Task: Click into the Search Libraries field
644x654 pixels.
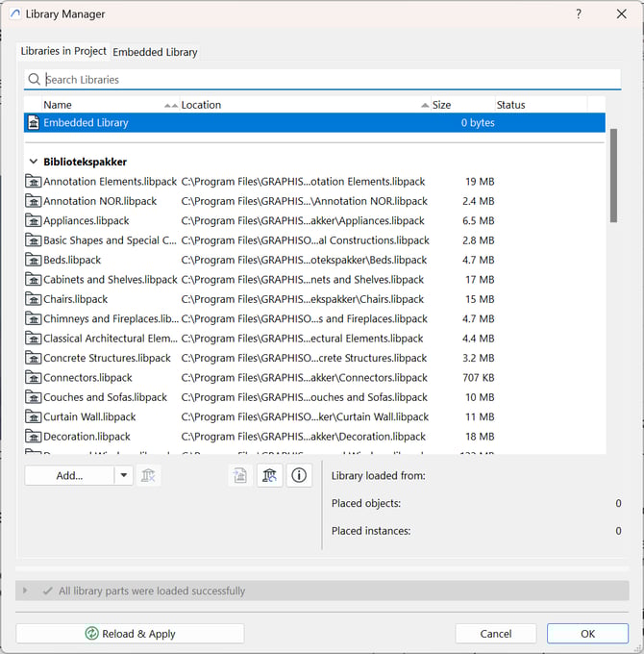Action: pyautogui.click(x=327, y=80)
